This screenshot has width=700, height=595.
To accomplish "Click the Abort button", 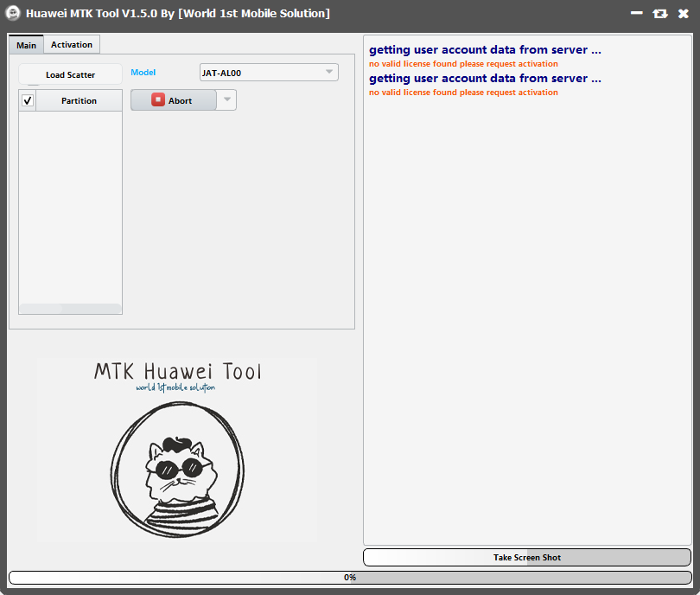I will click(x=173, y=100).
